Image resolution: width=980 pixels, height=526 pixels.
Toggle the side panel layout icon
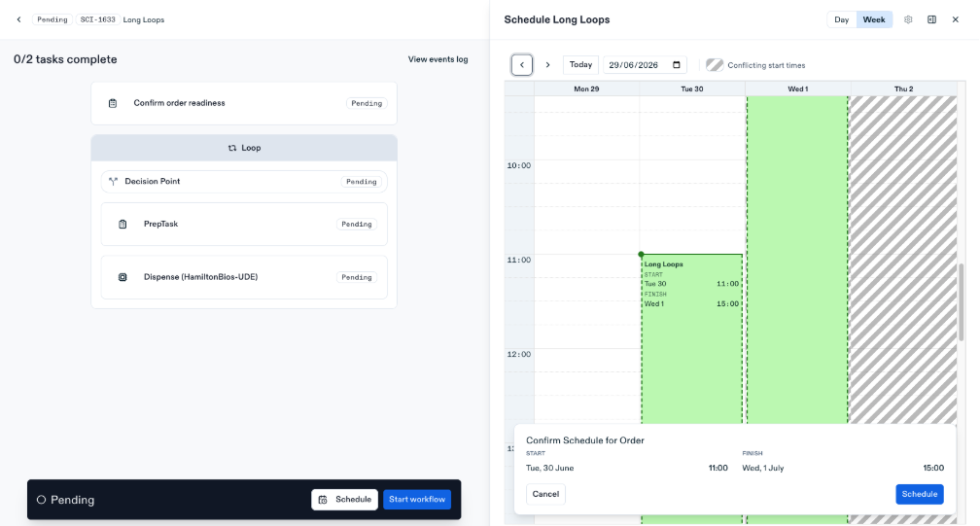coord(931,19)
